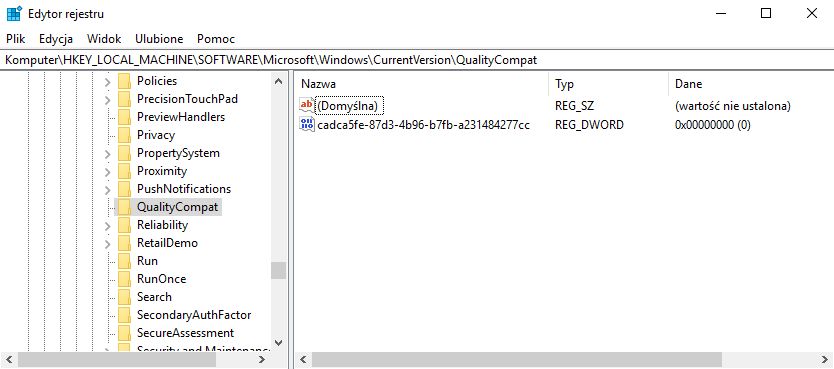The width and height of the screenshot is (834, 369).
Task: Select the RunOnce registry key
Action: 161,279
